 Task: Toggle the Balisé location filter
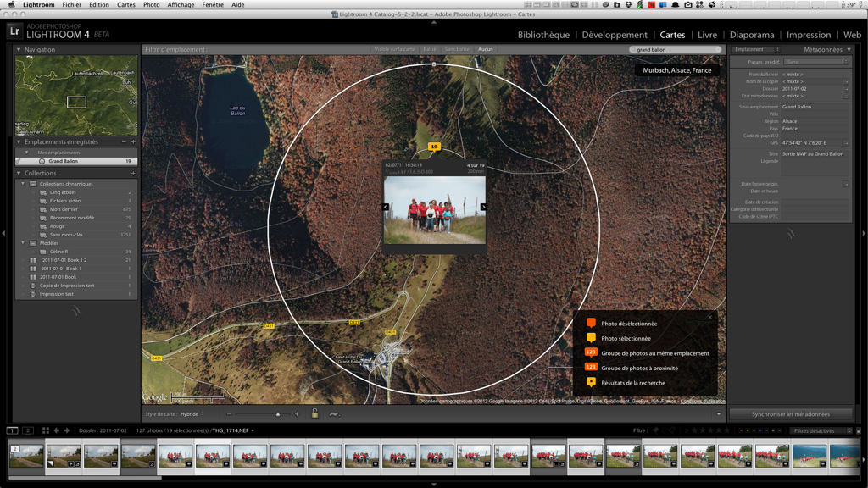[430, 49]
